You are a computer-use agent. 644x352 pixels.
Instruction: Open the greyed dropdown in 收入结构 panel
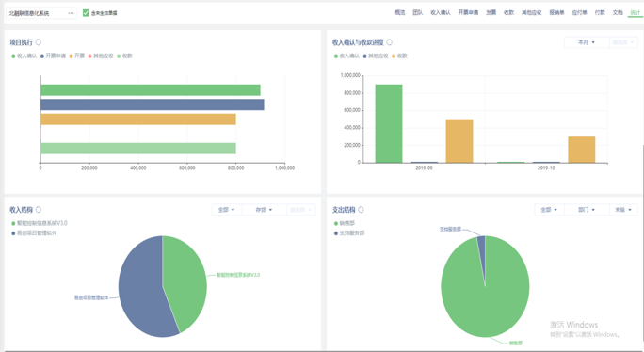[300, 210]
